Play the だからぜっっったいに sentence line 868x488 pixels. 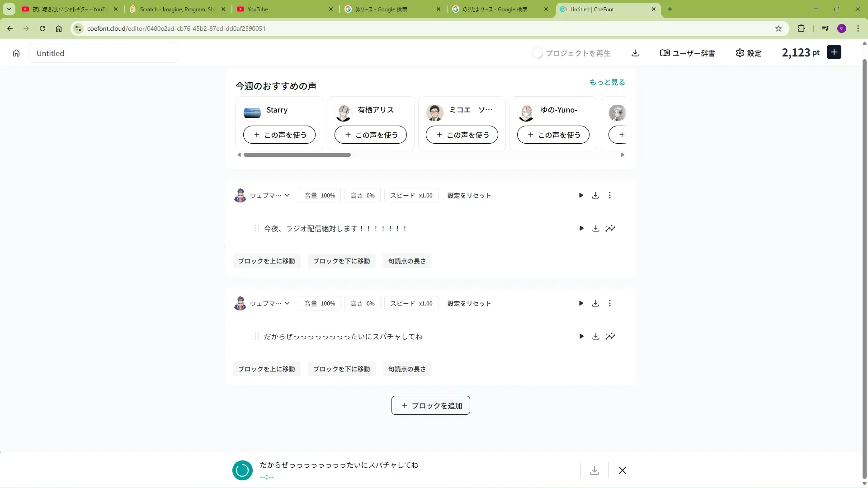[581, 337]
